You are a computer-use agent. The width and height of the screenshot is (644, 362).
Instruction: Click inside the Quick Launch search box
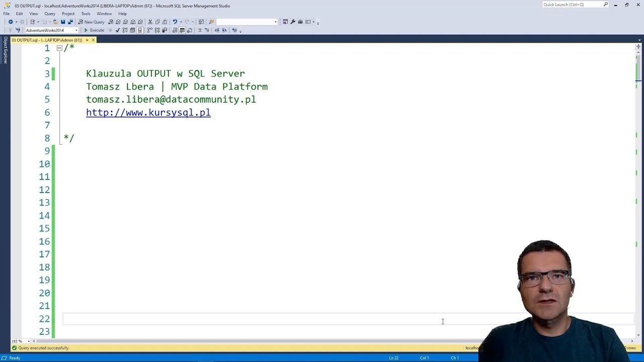coord(574,5)
